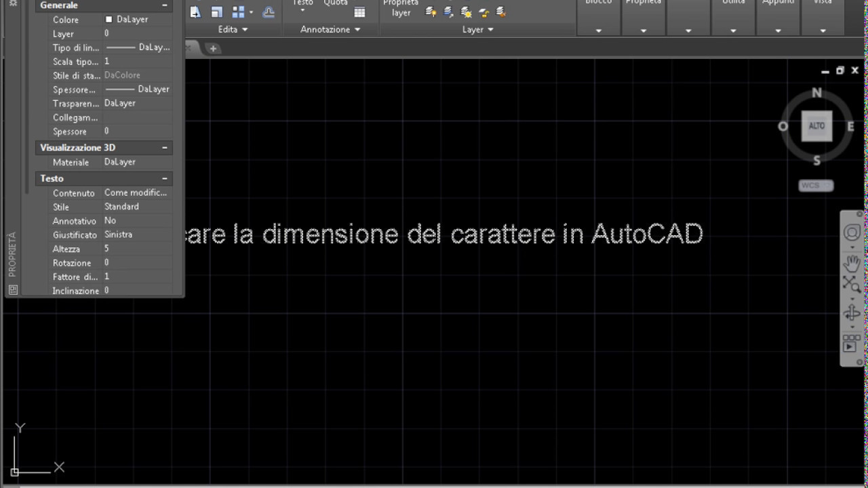Click the Materiale DaLayer value

[x=138, y=162]
